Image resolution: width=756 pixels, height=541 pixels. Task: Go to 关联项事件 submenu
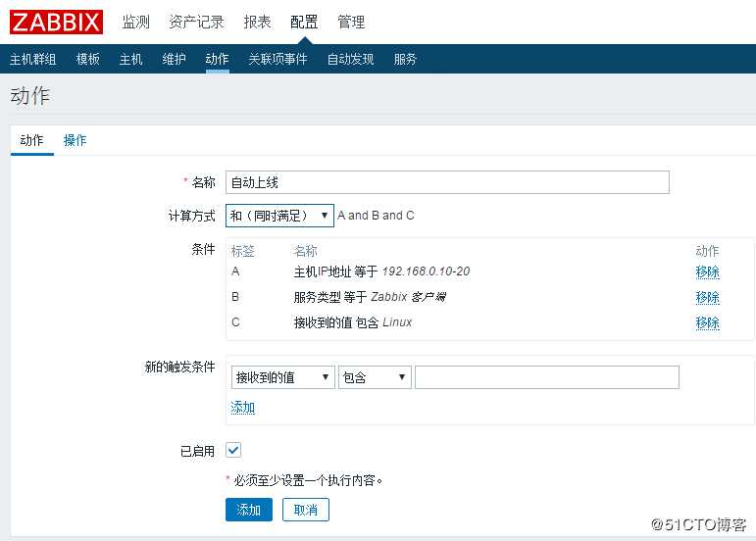coord(277,59)
